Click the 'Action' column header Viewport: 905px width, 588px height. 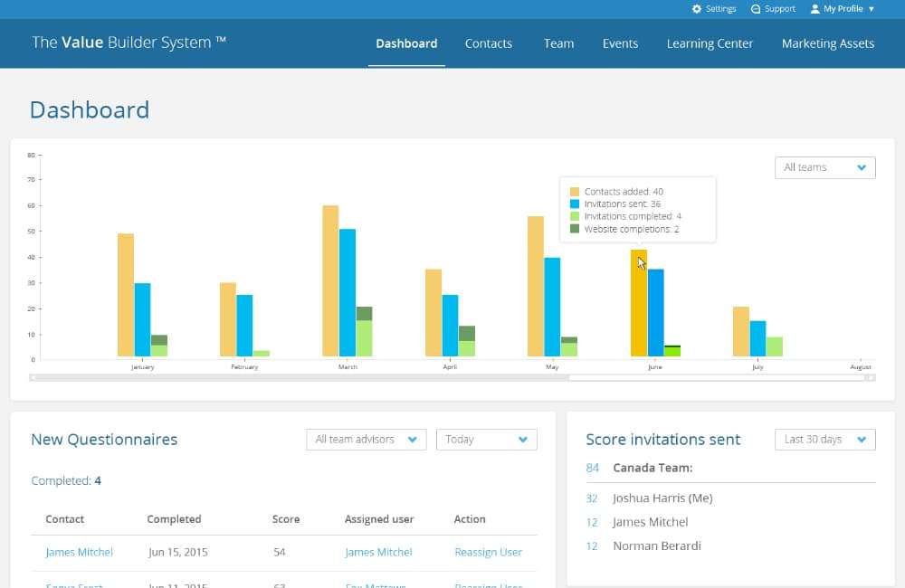pos(469,518)
